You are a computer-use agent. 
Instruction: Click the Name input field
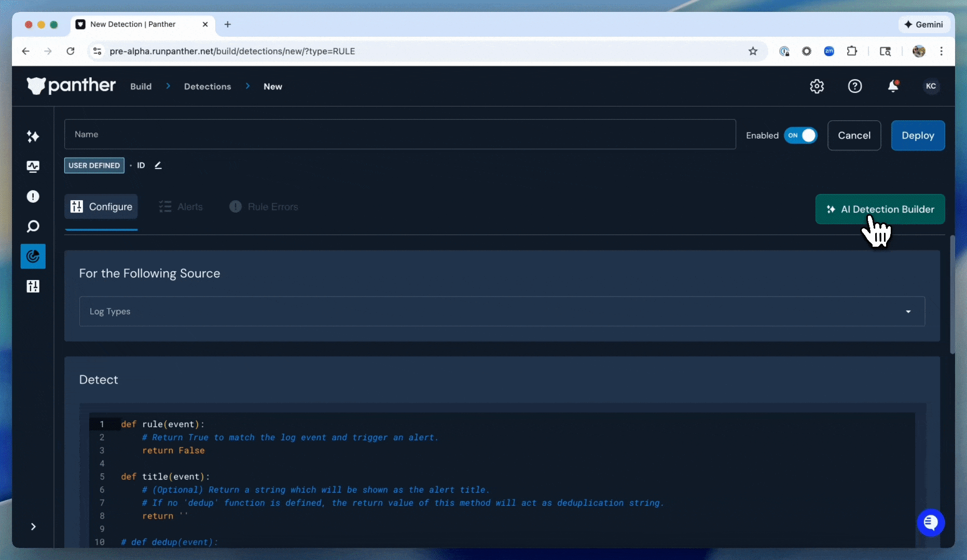pos(400,134)
